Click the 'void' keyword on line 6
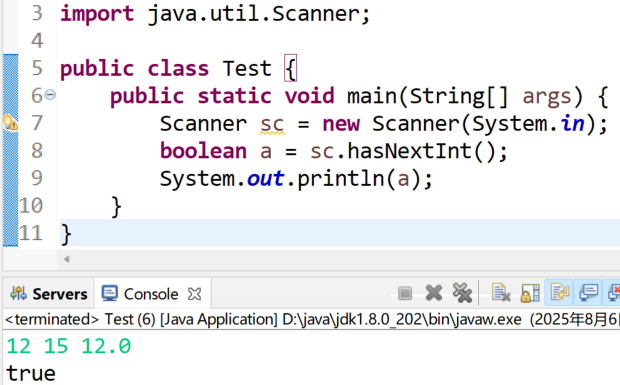The height and width of the screenshot is (385, 620). pos(310,96)
